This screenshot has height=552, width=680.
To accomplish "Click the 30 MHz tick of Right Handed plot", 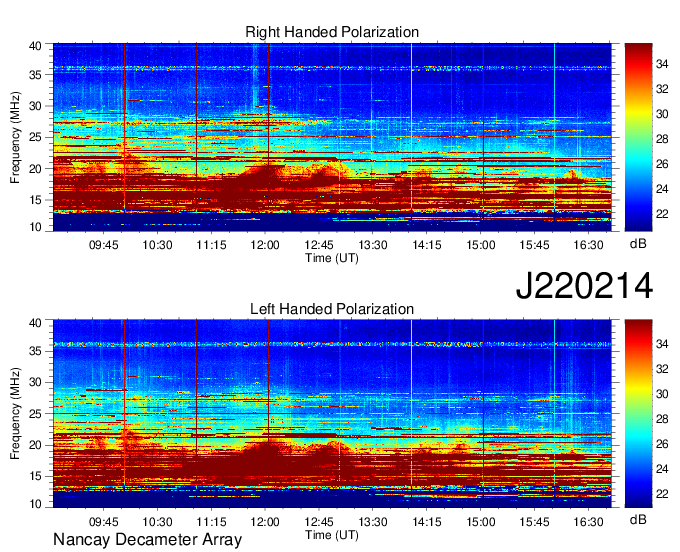I will (35, 106).
